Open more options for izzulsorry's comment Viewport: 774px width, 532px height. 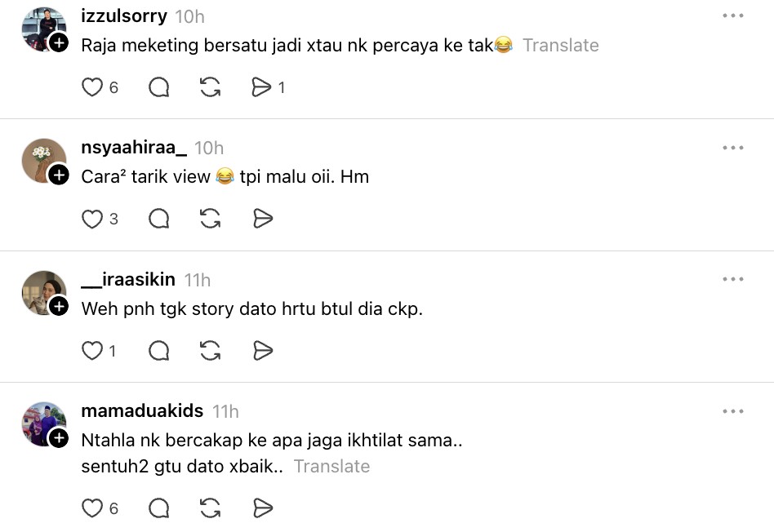(x=732, y=16)
